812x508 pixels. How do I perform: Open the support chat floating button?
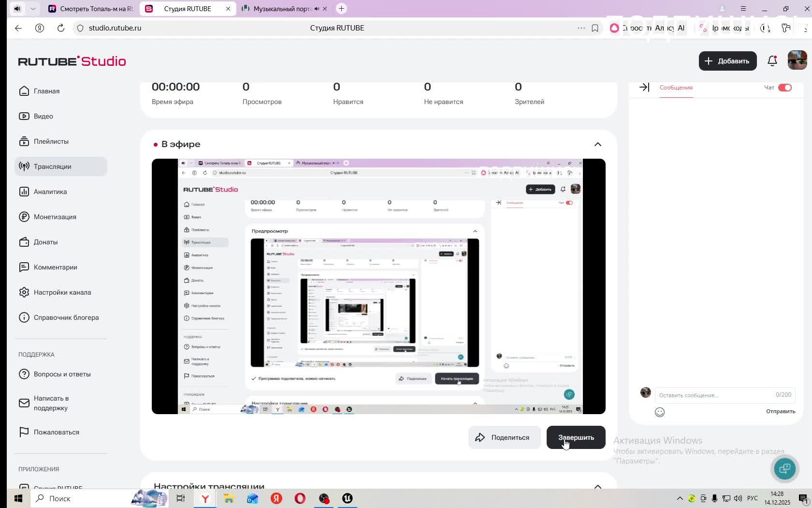tap(785, 469)
